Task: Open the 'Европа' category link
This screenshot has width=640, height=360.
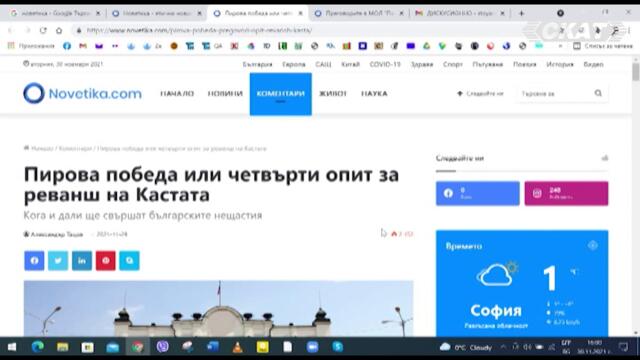Action: (294, 64)
